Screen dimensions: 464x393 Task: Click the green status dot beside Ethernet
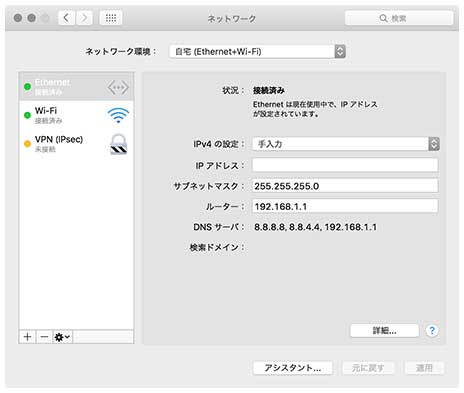27,87
